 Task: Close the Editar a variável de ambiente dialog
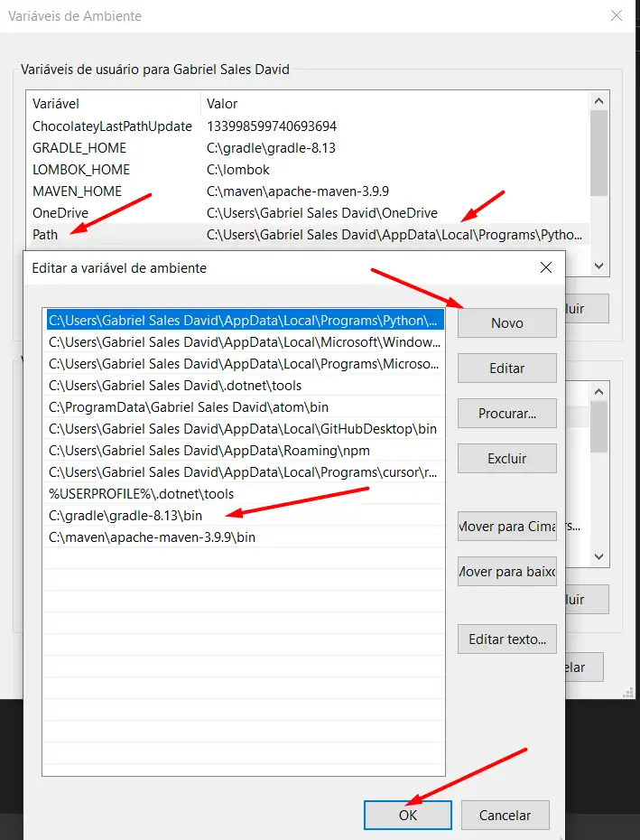(545, 268)
